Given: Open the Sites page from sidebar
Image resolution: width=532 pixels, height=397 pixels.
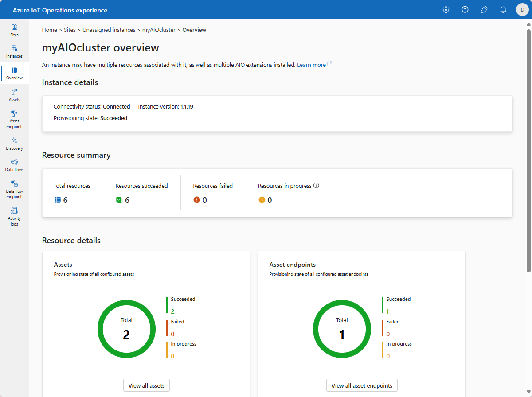Looking at the screenshot, I should [x=14, y=30].
